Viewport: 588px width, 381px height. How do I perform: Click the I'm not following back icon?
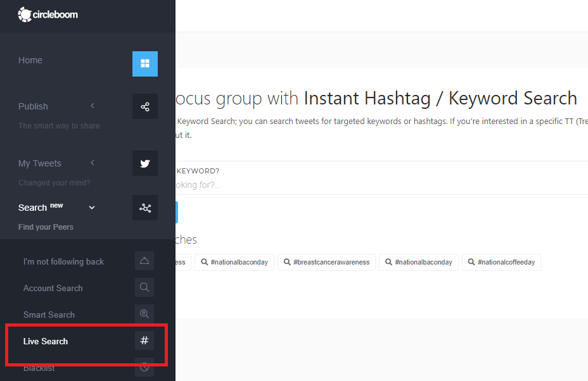pos(144,261)
